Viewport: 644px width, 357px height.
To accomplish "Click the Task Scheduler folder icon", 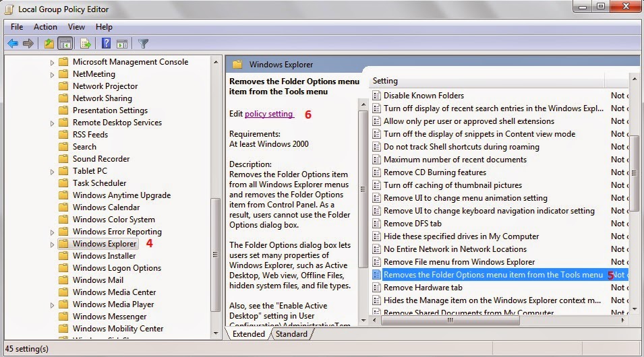I will [63, 183].
